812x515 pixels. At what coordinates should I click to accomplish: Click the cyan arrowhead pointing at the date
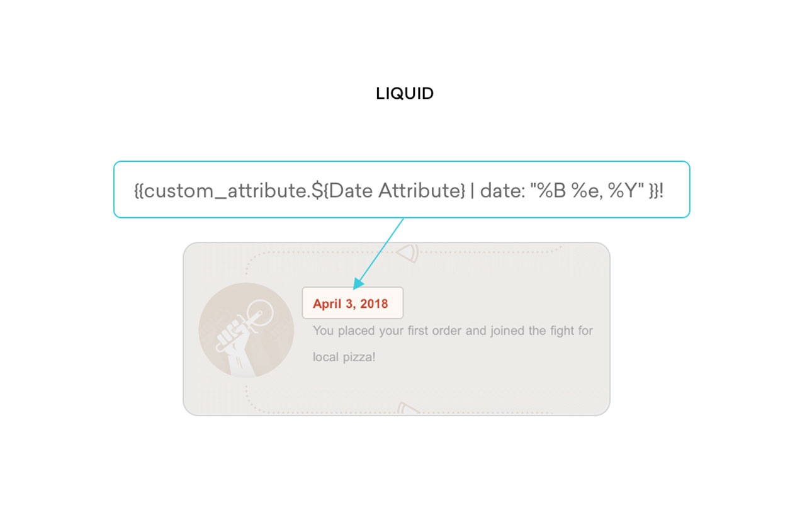coord(359,284)
